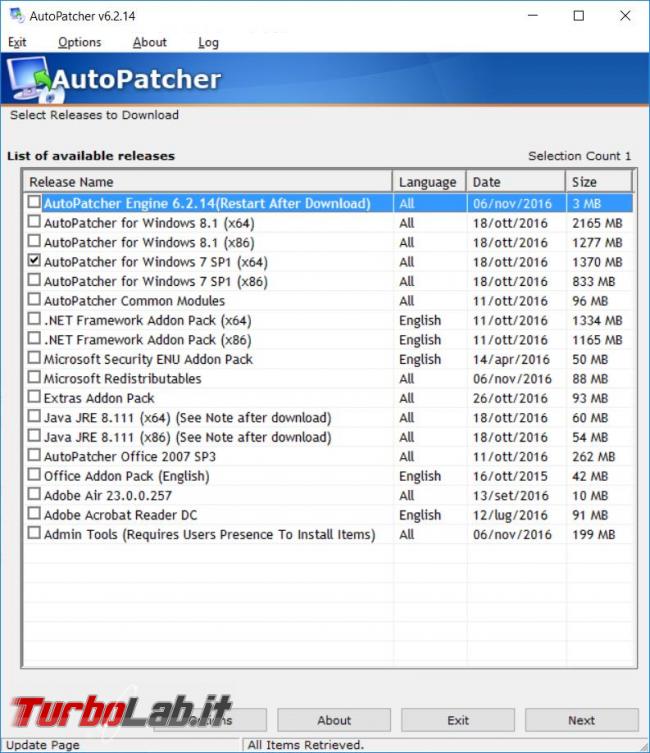Click the Update Page status bar text

tap(43, 745)
